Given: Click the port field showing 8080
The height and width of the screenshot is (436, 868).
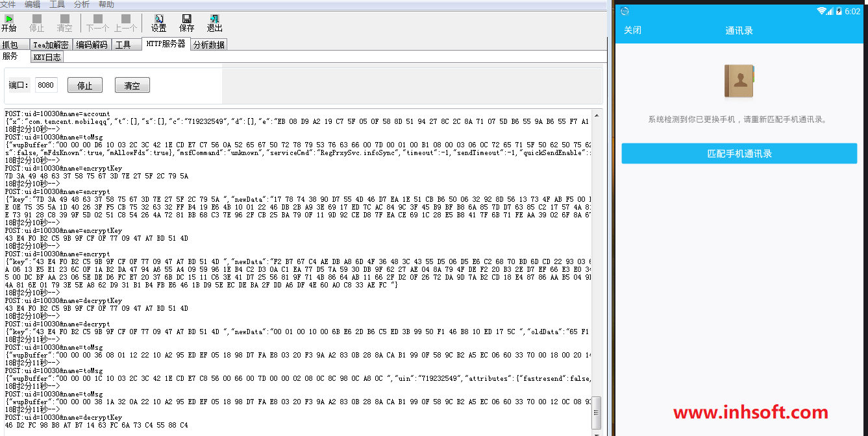Looking at the screenshot, I should 46,85.
